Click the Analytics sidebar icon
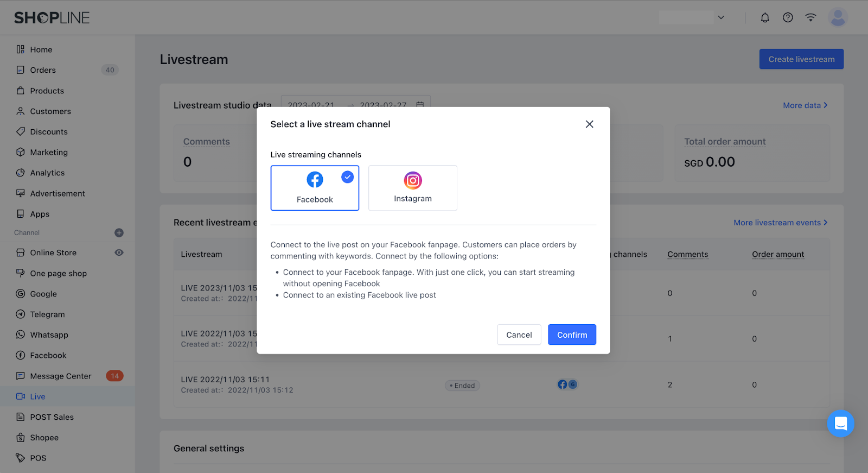Screen dimensions: 868x473 21,173
